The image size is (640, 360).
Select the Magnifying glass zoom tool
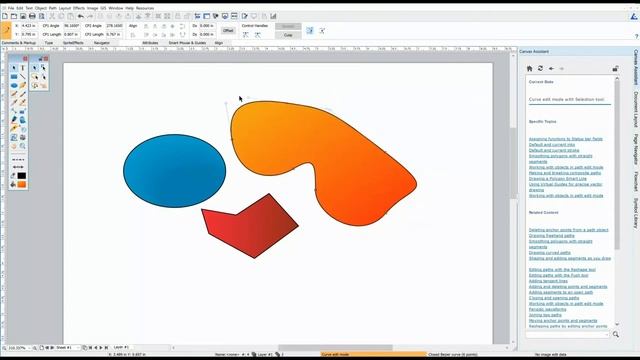22,146
